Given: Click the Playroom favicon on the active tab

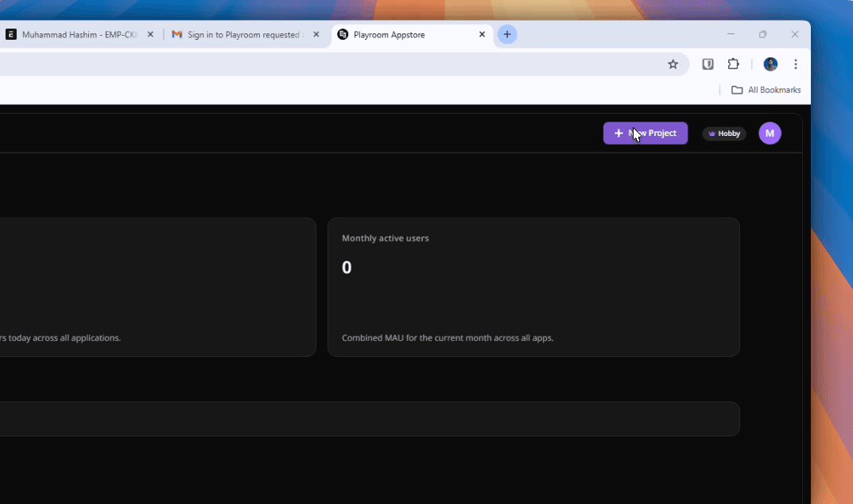Looking at the screenshot, I should pyautogui.click(x=343, y=34).
